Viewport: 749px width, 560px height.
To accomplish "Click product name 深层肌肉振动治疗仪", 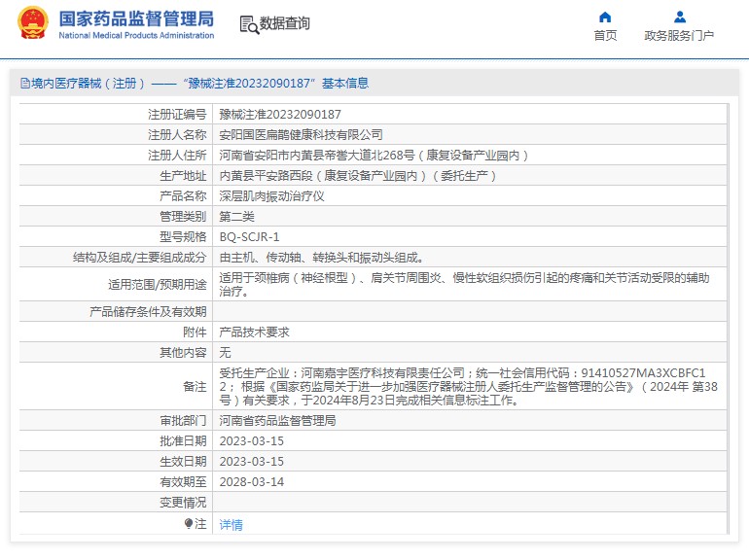I will click(x=271, y=195).
